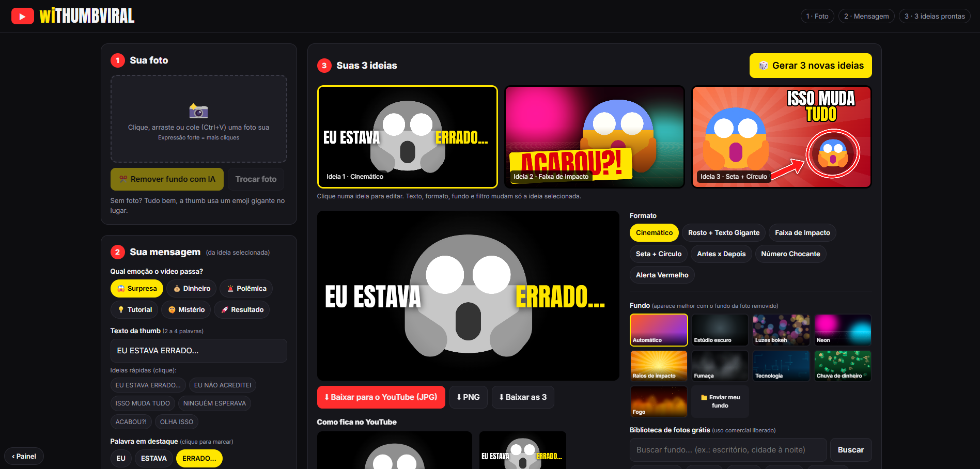This screenshot has height=469, width=980.
Task: Choose the Seta + Círculo format
Action: (x=659, y=254)
